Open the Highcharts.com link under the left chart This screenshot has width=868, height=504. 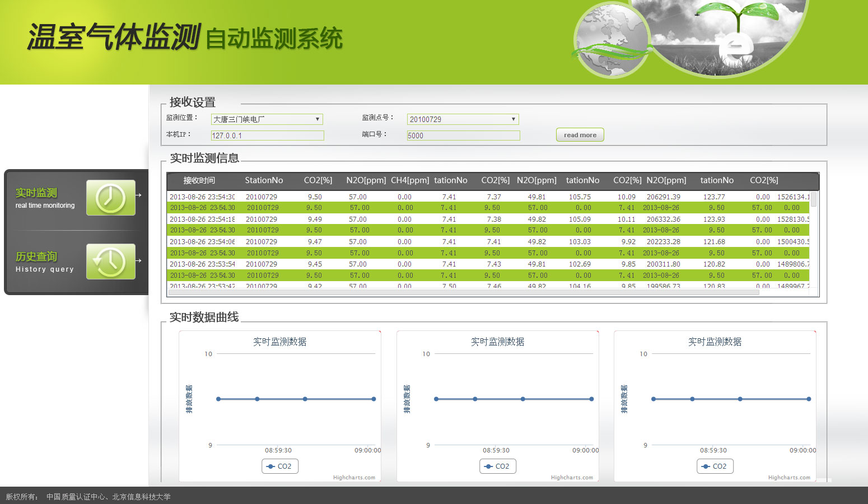pos(354,478)
